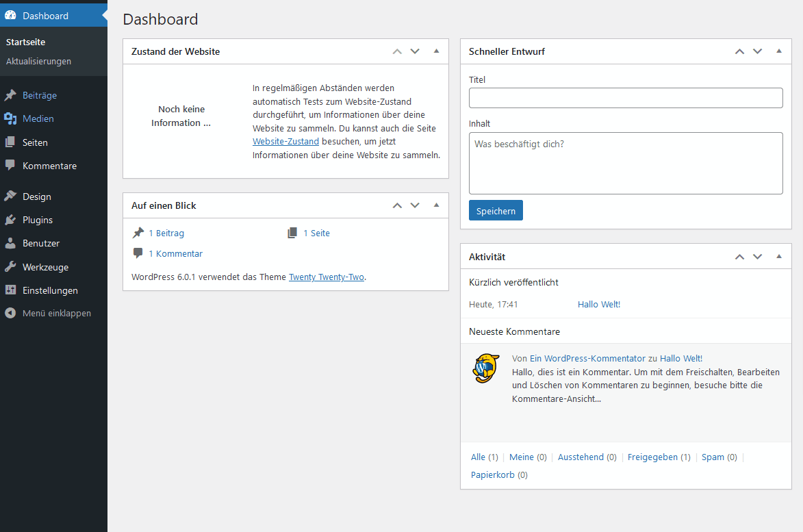Select Startseite submenu entry
The width and height of the screenshot is (803, 532).
(x=25, y=42)
